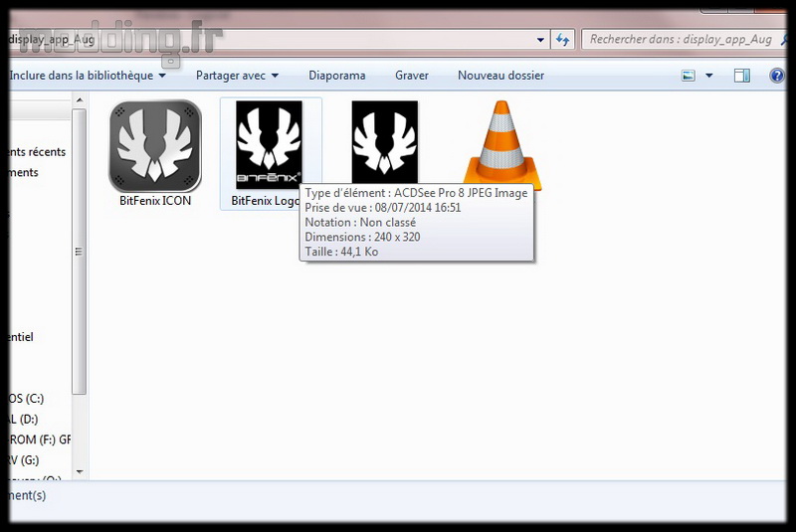Screen dimensions: 796x532
Task: Open the Partager avec dropdown
Action: 237,76
